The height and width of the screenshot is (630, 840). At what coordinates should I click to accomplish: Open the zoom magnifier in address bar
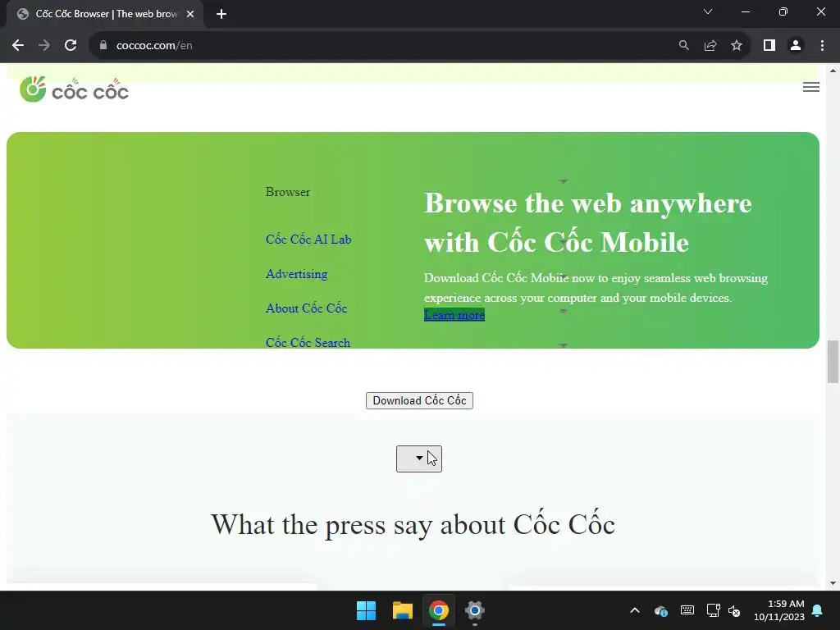(683, 46)
